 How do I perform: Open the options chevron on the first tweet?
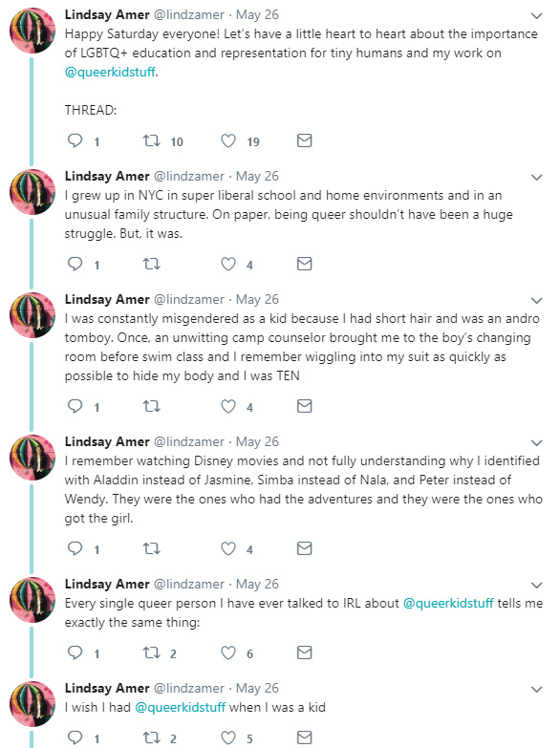tap(537, 16)
